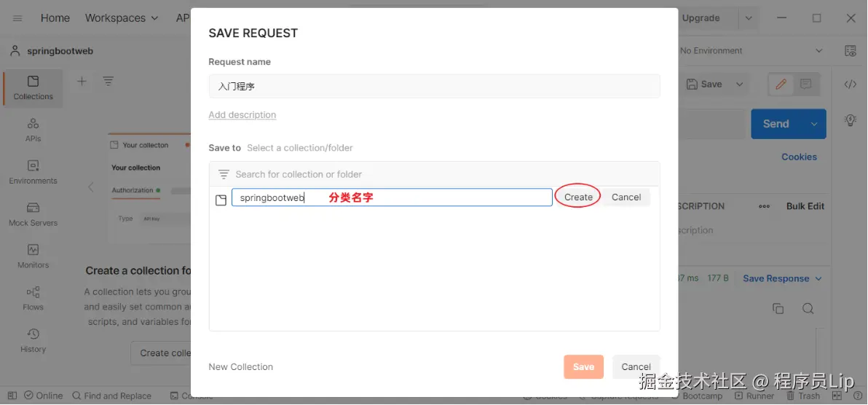868x405 pixels.
Task: Click the New Collection link
Action: [x=241, y=367]
